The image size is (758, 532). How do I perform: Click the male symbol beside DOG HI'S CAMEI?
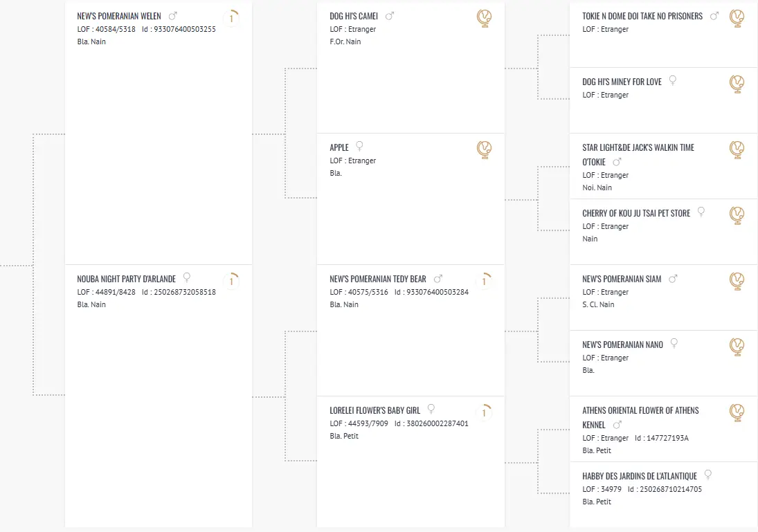coord(390,16)
